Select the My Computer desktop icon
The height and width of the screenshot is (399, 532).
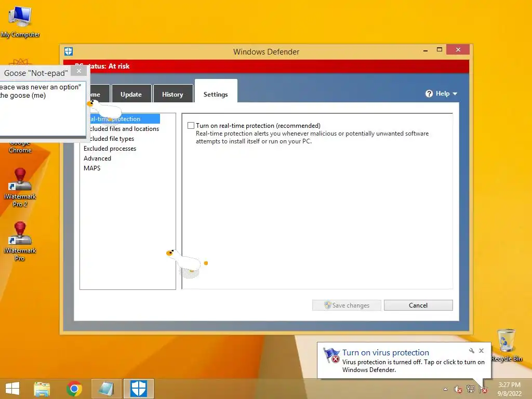pos(20,22)
